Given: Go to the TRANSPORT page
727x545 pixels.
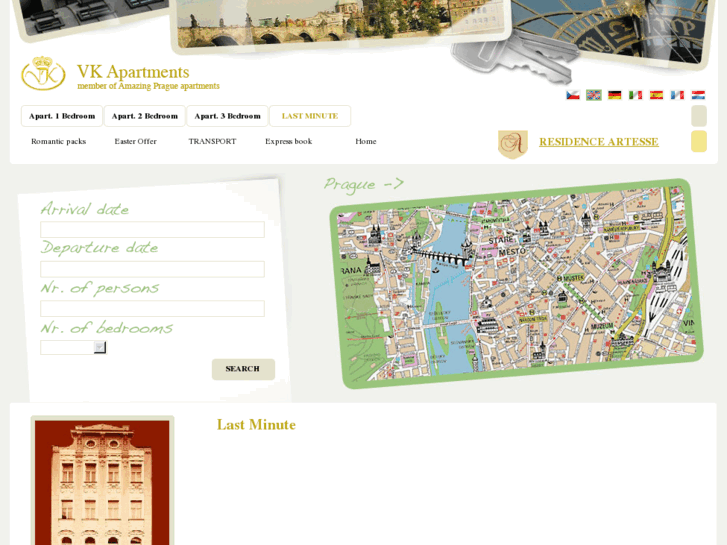Looking at the screenshot, I should pos(212,141).
